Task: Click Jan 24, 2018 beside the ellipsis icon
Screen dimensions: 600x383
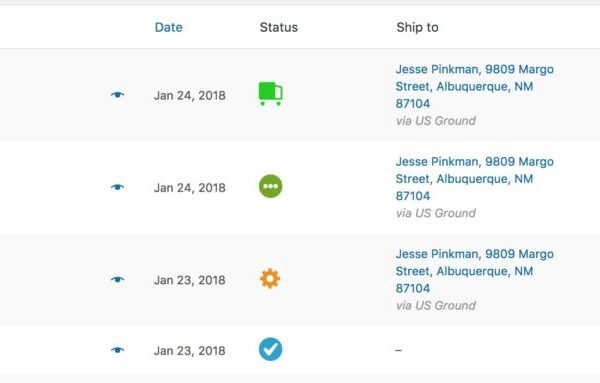Action: click(x=190, y=188)
